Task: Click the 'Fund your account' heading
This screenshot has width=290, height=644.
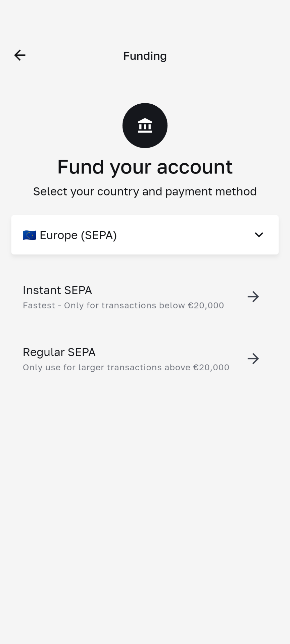Action: [x=145, y=167]
